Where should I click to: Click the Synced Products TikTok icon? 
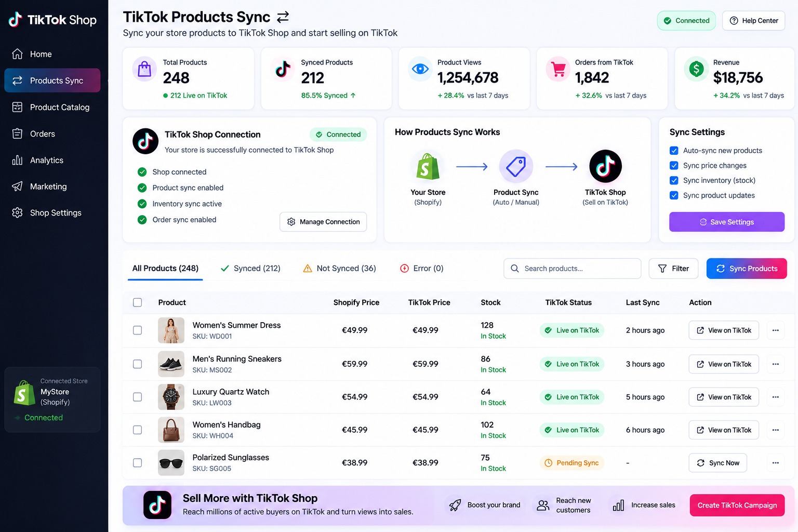pos(283,69)
